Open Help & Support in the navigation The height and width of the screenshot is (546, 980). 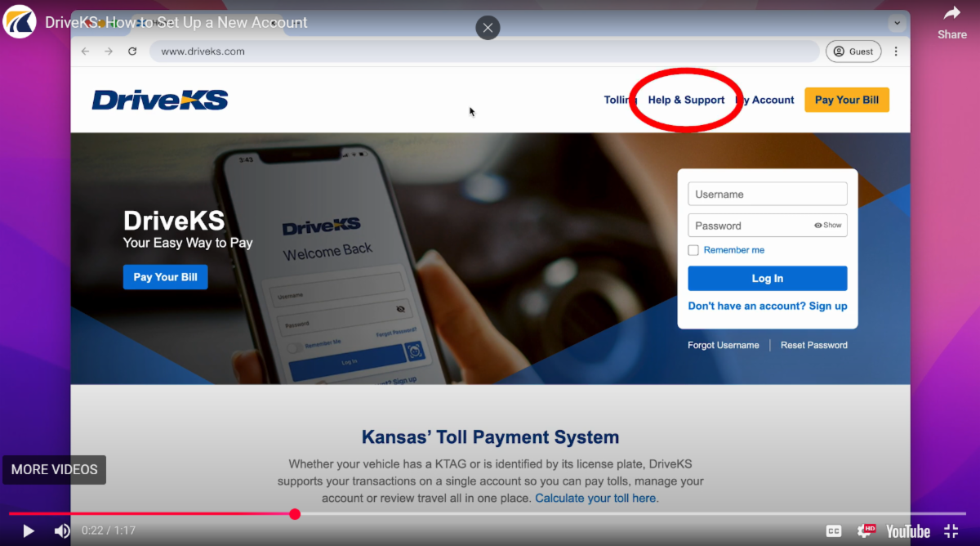[x=686, y=99]
